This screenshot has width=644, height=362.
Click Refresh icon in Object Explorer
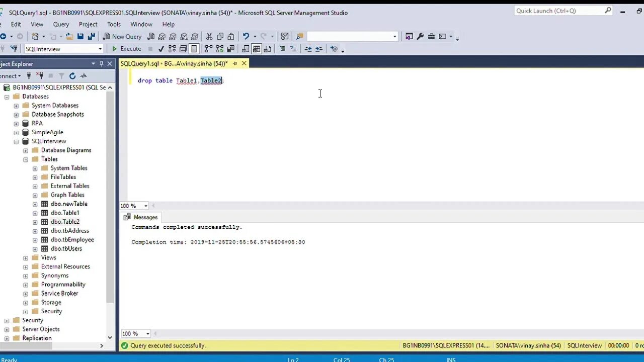(x=72, y=76)
